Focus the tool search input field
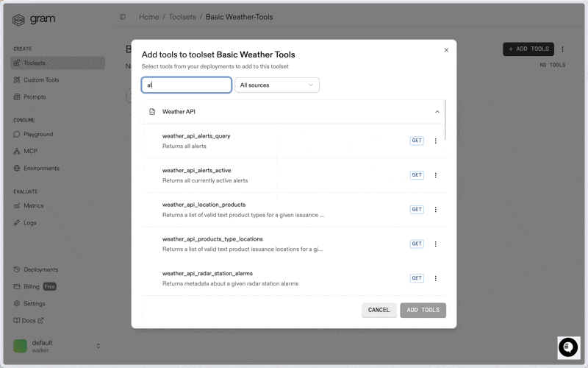 coord(187,85)
